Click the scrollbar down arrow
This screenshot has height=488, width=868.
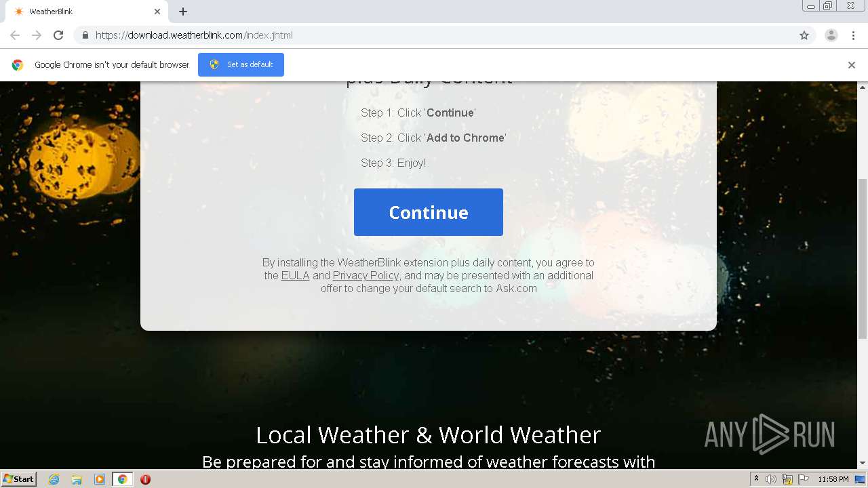click(863, 463)
